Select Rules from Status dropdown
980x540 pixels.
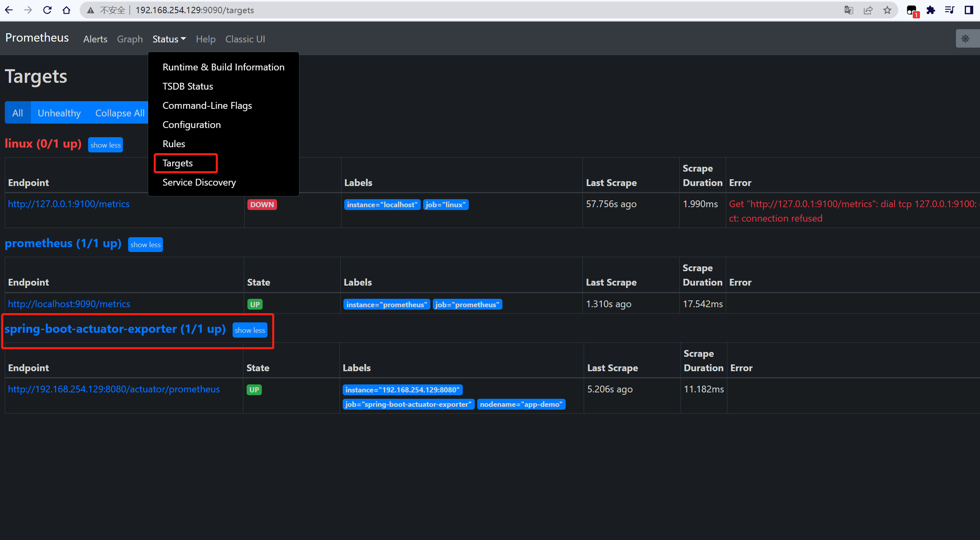point(173,144)
